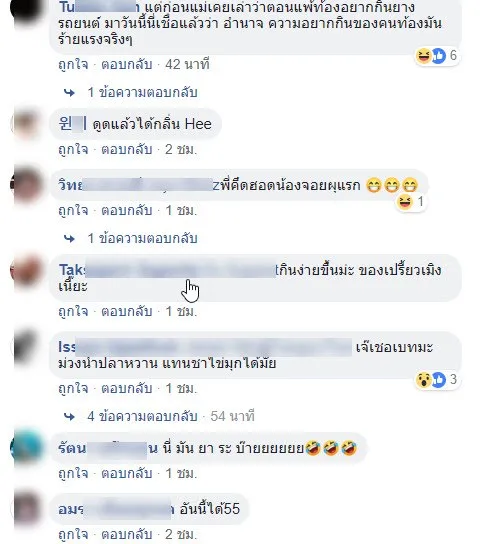This screenshot has height=544, width=493.
Task: Click the reply arrow under the 42 นาที comment
Action: [x=69, y=92]
